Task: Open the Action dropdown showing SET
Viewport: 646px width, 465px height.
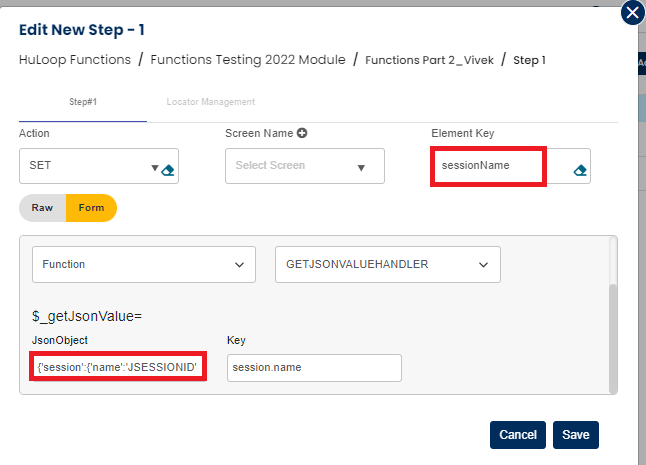Action: pos(90,166)
